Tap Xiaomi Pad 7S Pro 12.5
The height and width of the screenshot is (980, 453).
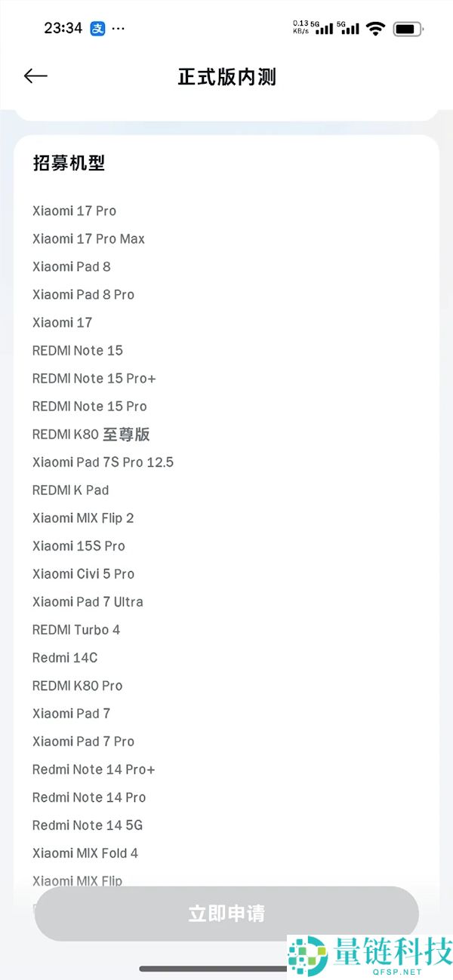click(103, 462)
